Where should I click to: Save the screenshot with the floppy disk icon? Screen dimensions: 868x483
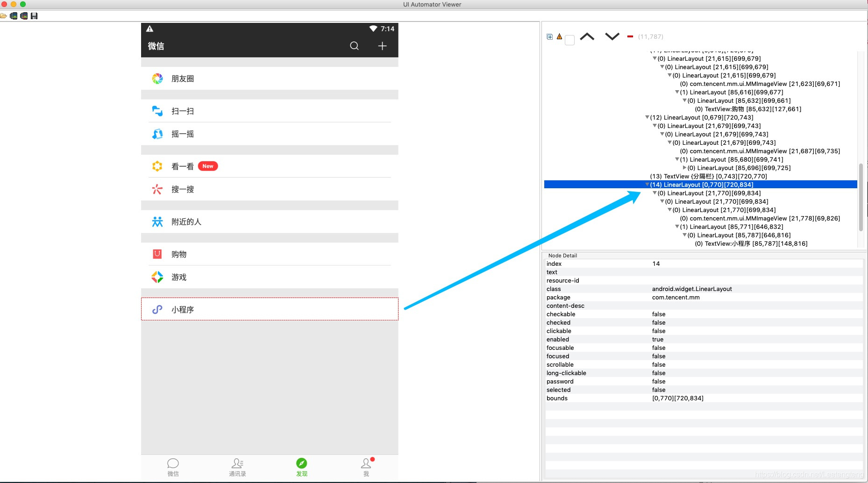click(34, 16)
